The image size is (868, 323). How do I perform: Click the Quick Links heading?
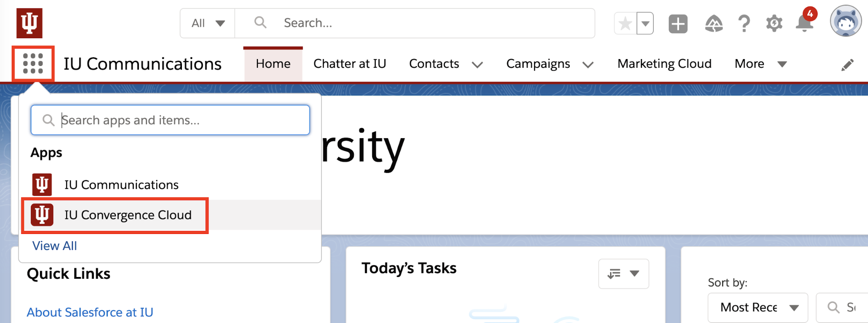click(69, 274)
